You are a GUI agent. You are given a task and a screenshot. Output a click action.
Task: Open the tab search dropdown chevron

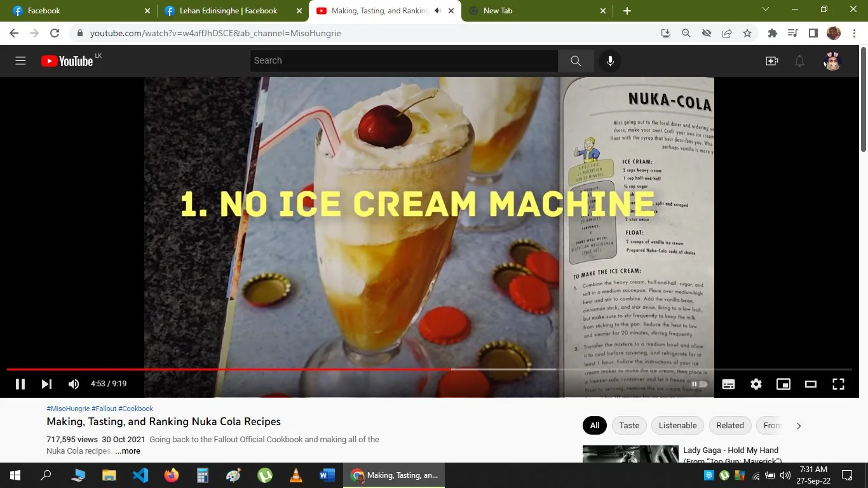point(766,10)
